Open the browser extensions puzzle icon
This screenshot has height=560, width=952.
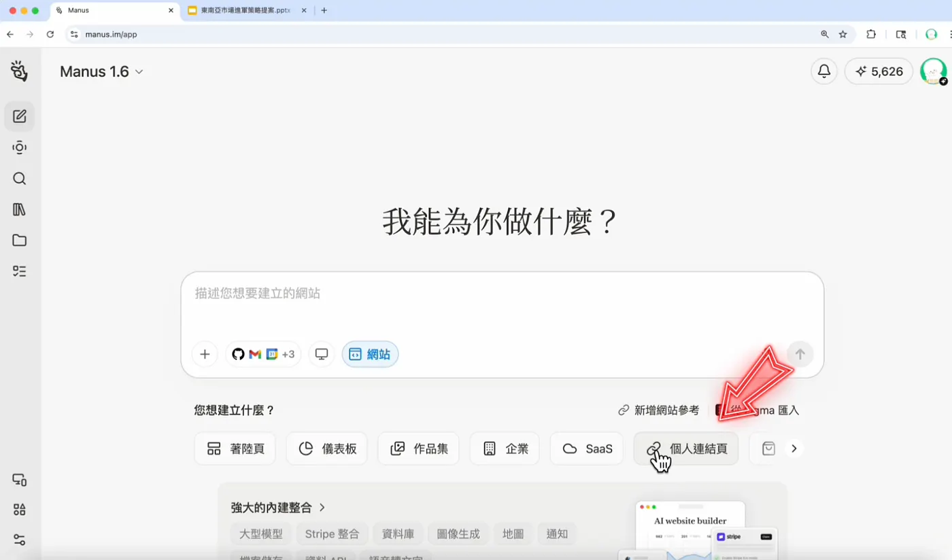pos(871,34)
